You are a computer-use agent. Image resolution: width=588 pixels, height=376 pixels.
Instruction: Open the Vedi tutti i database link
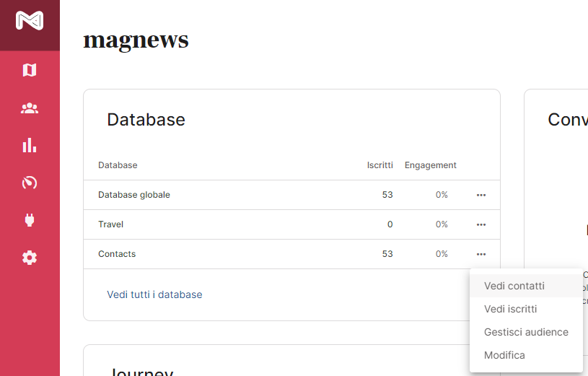coord(154,294)
